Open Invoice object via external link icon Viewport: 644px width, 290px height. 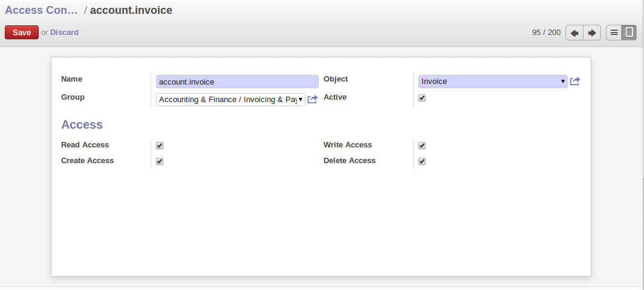pos(575,82)
